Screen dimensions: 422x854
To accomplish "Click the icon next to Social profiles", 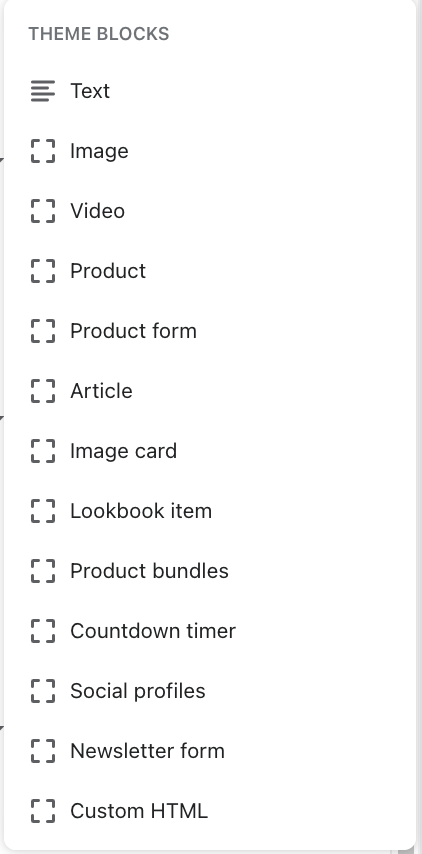I will click(42, 691).
